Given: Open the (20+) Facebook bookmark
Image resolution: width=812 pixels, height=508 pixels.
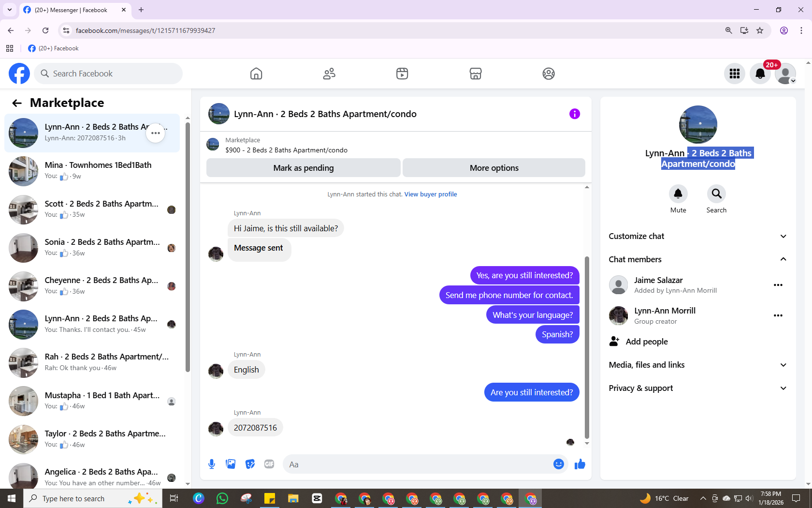Looking at the screenshot, I should [x=53, y=48].
